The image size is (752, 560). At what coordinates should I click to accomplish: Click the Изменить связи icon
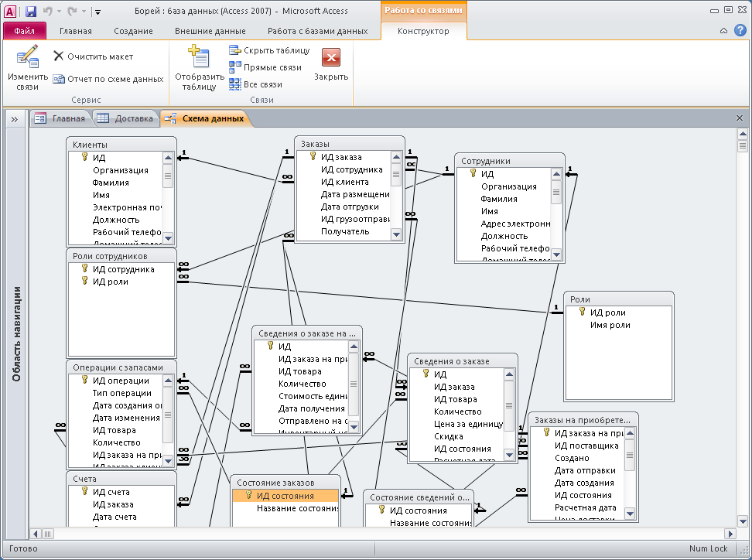coord(27,57)
